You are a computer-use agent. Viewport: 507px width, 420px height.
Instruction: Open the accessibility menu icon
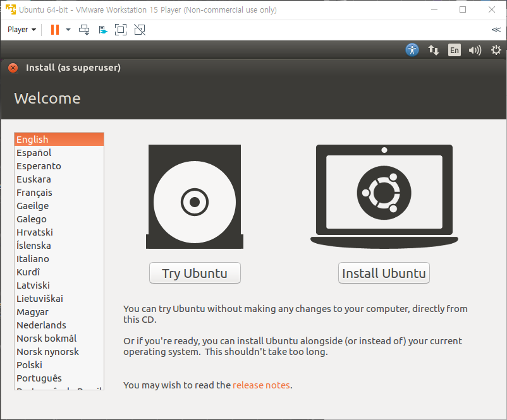(412, 50)
